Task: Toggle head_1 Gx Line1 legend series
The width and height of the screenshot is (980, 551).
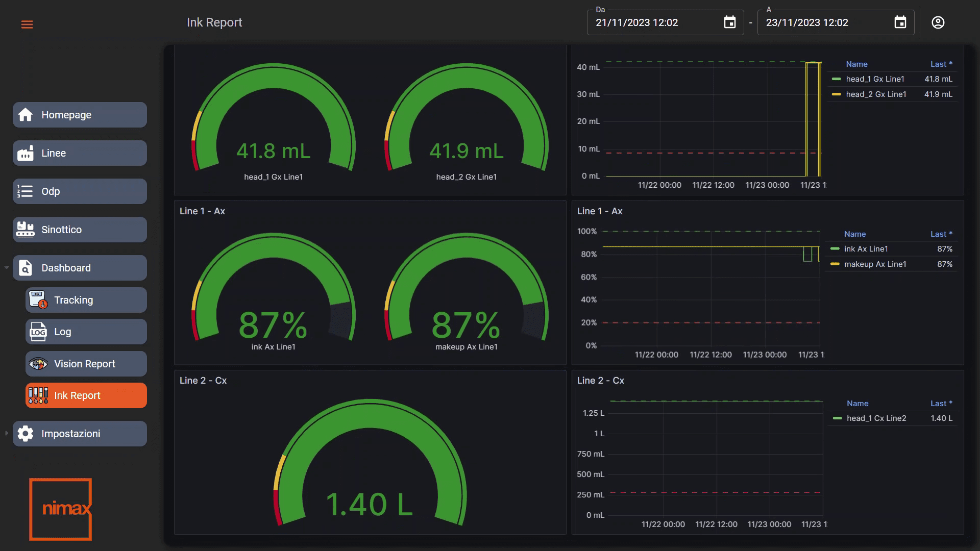Action: click(874, 79)
